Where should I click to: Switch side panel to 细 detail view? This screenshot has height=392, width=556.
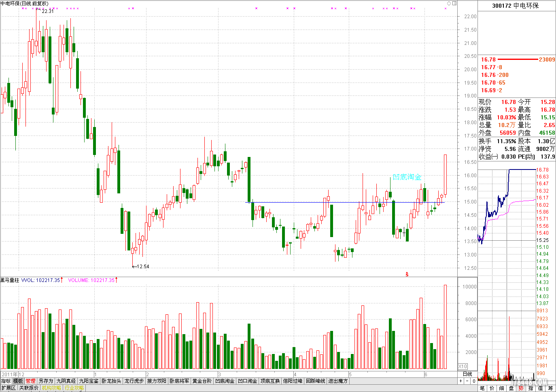click(x=502, y=388)
